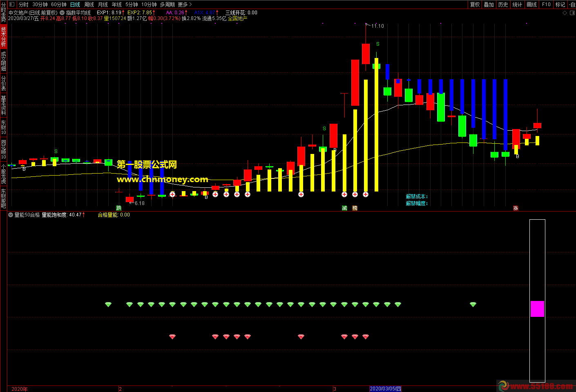Click the 合格量能 0.00 value
Viewport: 576px width, 392px height.
coord(114,215)
